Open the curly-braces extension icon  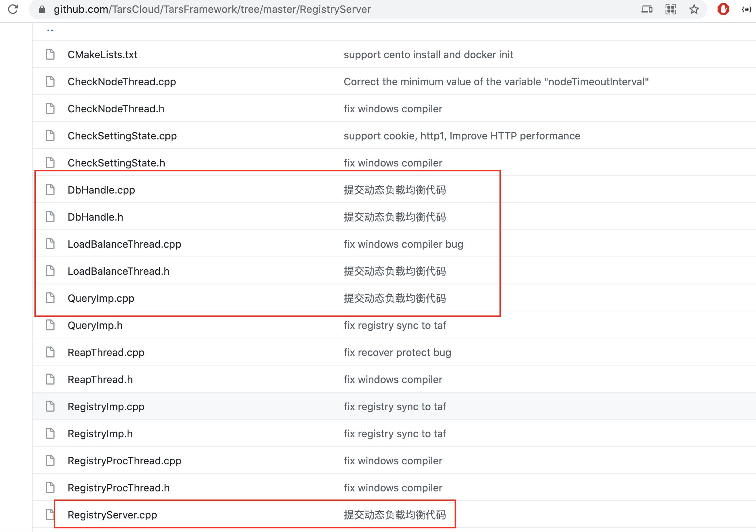[746, 10]
